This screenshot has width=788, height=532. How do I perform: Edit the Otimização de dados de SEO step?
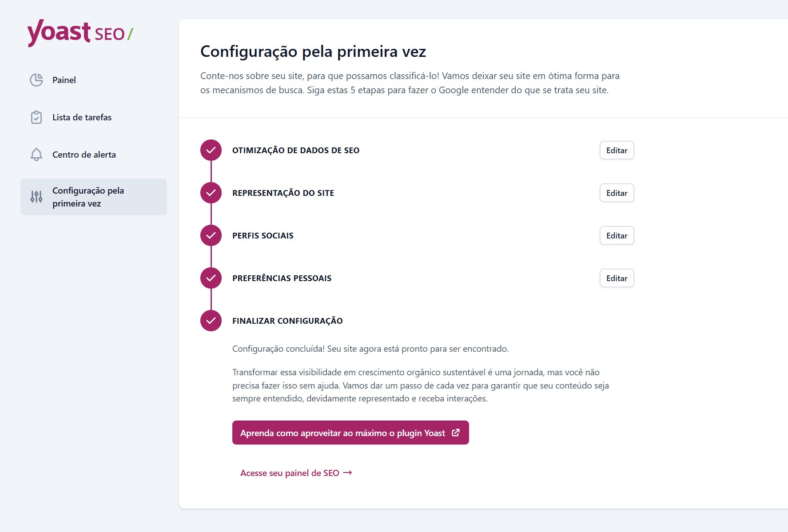click(617, 150)
